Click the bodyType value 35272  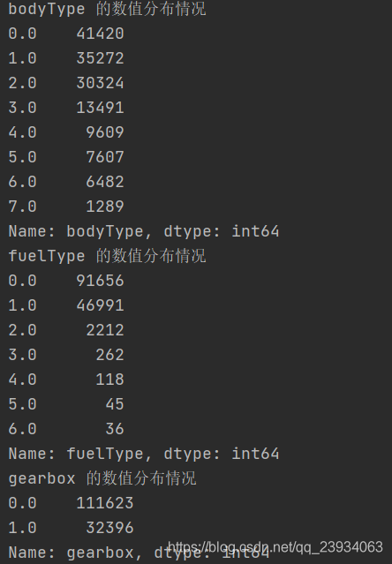click(x=101, y=58)
